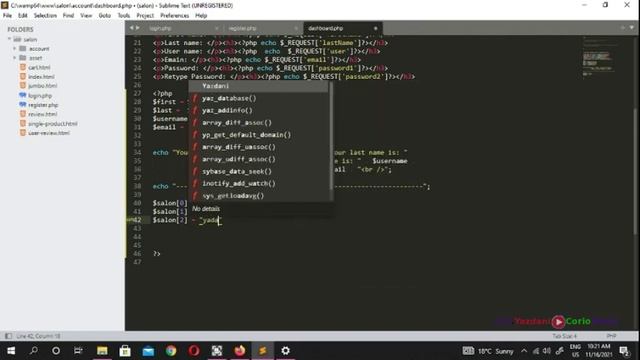Viewport: 640px width, 360px height.
Task: Expand the account folder
Action: 15,49
